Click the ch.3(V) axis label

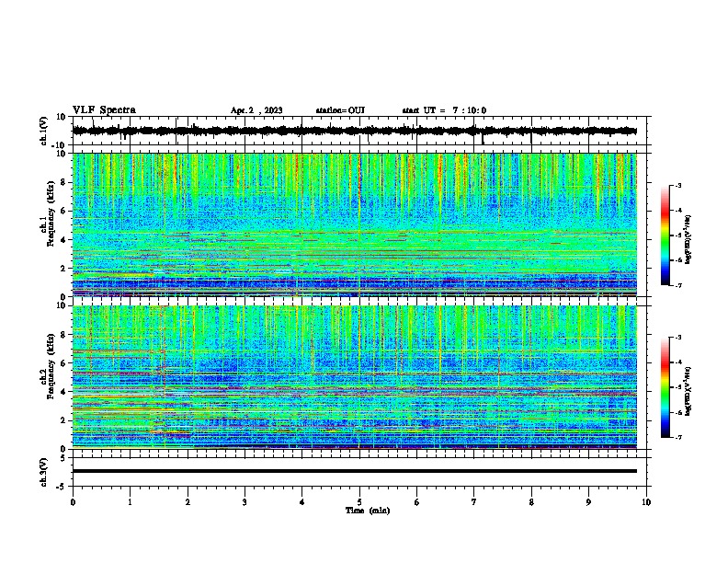coord(44,472)
